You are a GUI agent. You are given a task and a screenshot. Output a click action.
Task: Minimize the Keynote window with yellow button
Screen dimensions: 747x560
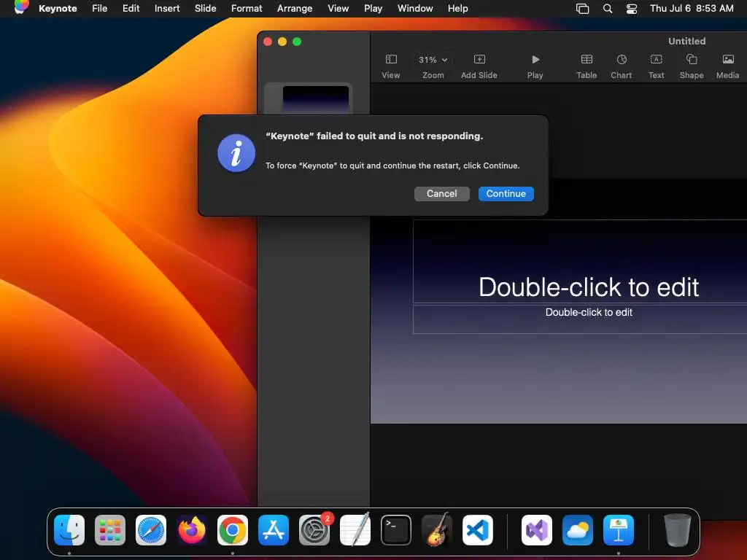pyautogui.click(x=282, y=42)
